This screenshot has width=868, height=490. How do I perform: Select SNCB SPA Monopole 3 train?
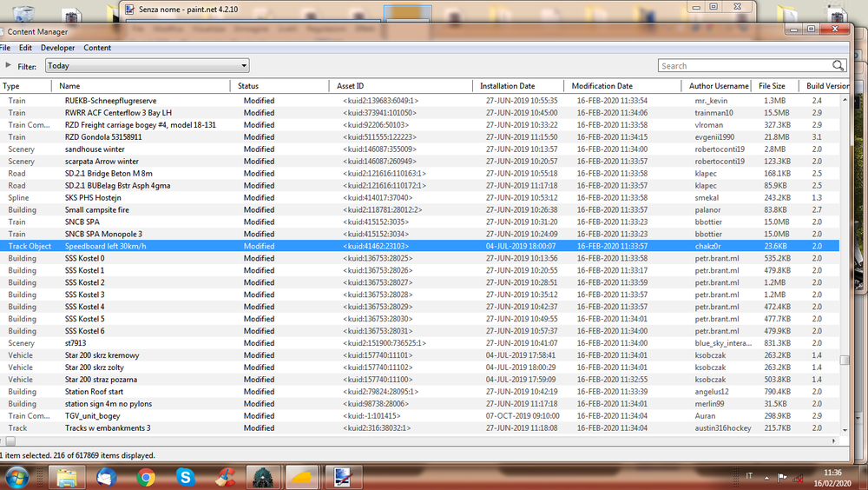pyautogui.click(x=419, y=234)
